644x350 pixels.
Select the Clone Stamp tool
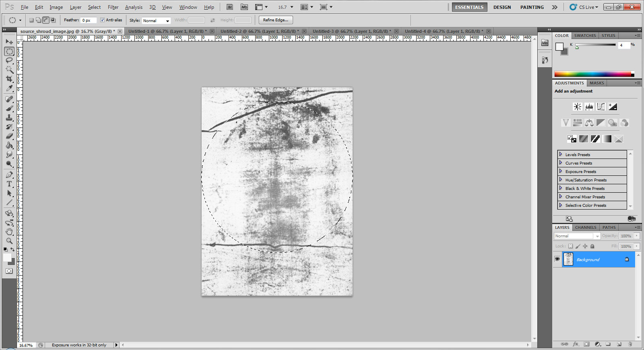(x=9, y=117)
